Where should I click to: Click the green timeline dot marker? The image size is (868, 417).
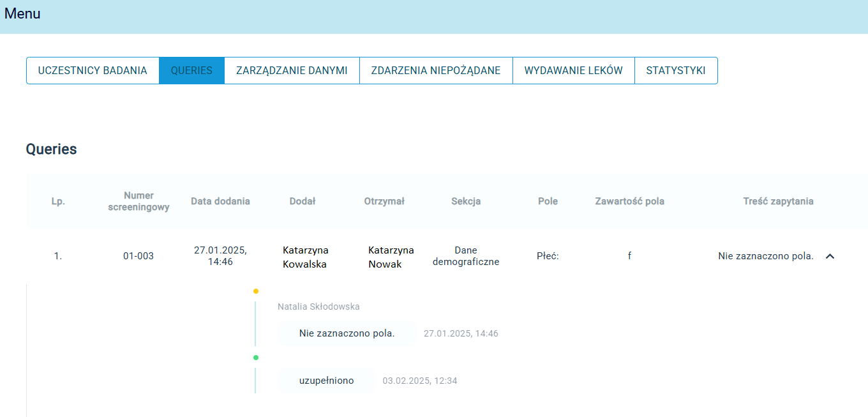(x=256, y=358)
